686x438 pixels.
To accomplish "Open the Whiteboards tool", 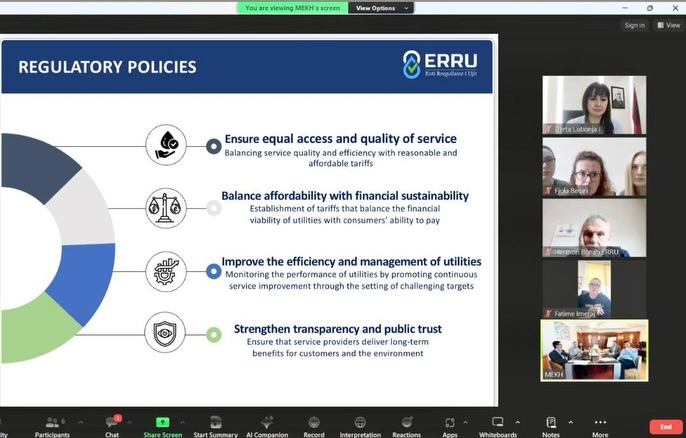I will click(x=497, y=425).
